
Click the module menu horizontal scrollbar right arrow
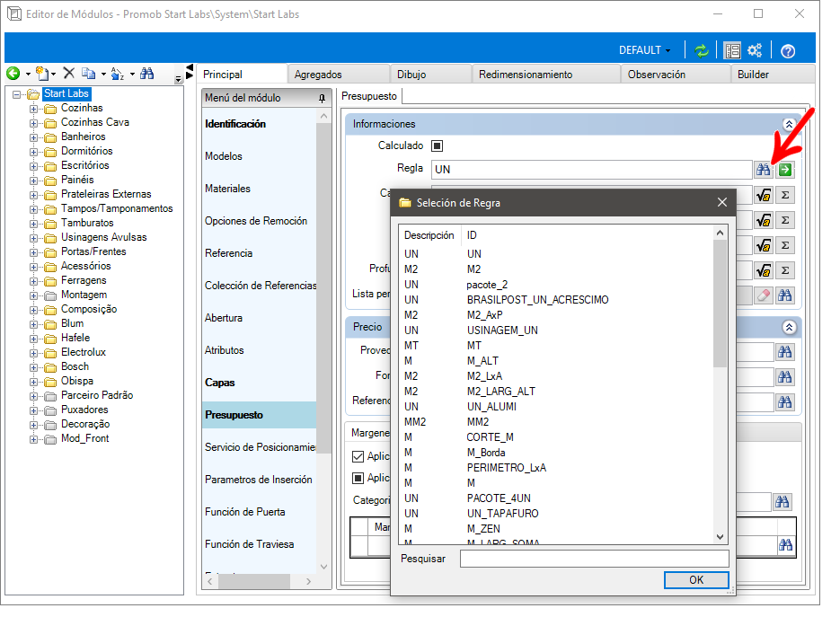click(308, 581)
